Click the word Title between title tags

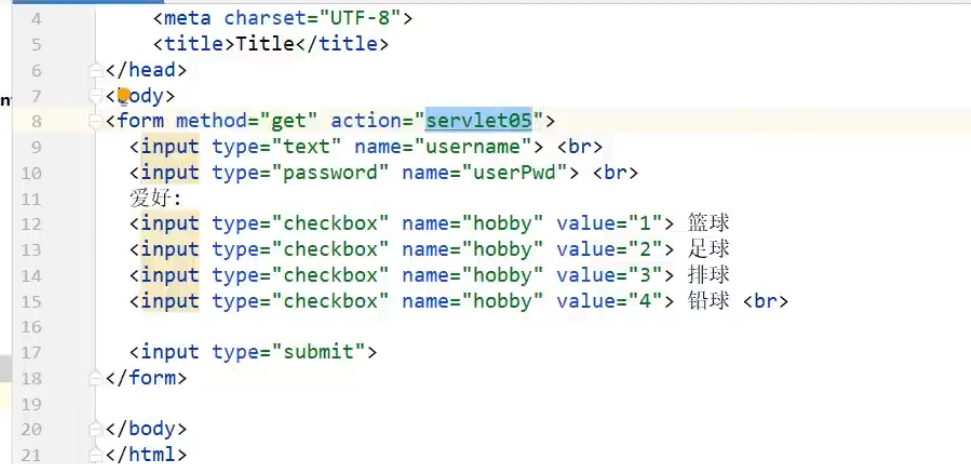264,44
